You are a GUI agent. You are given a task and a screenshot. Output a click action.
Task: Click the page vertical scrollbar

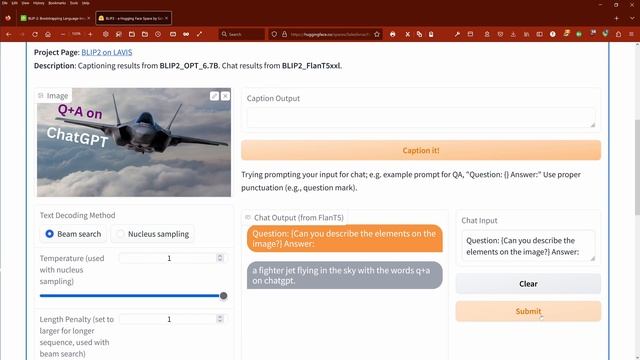[637, 167]
